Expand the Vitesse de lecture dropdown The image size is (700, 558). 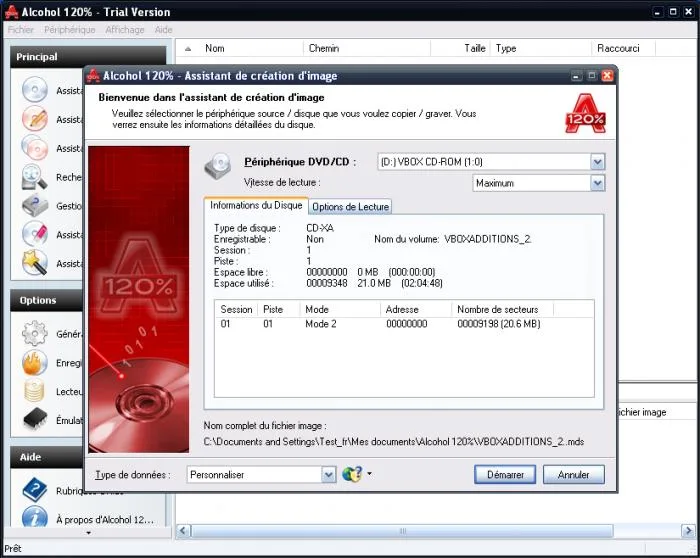point(597,183)
